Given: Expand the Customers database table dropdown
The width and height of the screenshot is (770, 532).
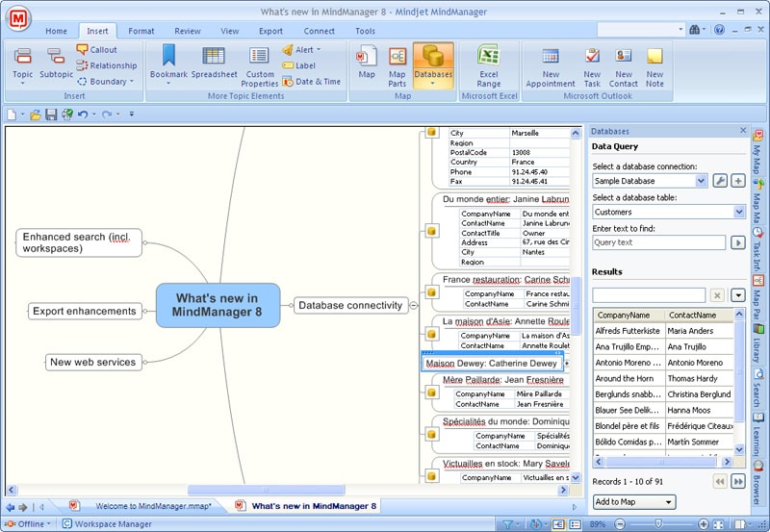Looking at the screenshot, I should [x=739, y=212].
